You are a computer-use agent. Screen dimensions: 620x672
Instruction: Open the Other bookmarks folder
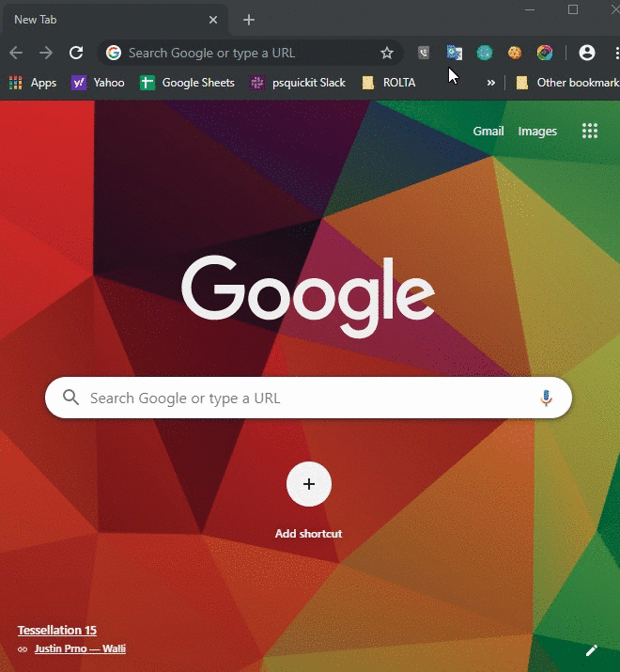567,83
